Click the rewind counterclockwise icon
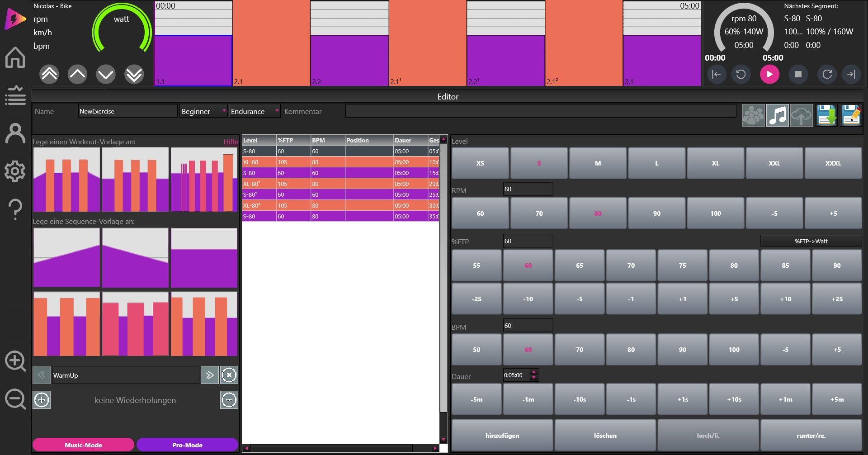Viewport: 868px width, 455px height. 741,74
